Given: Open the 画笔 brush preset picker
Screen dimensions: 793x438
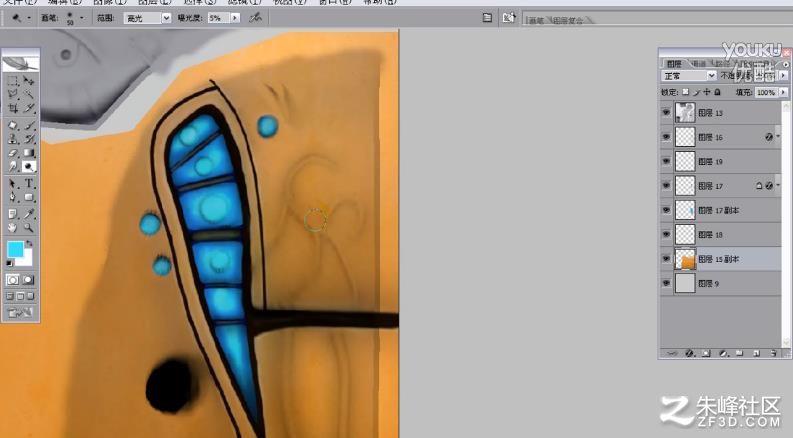Looking at the screenshot, I should point(81,18).
